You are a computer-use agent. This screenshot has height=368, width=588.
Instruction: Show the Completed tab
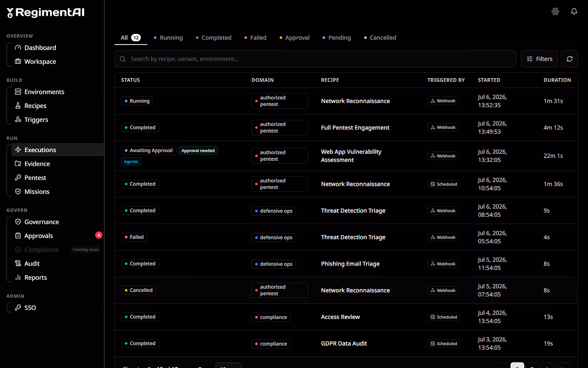pyautogui.click(x=214, y=38)
